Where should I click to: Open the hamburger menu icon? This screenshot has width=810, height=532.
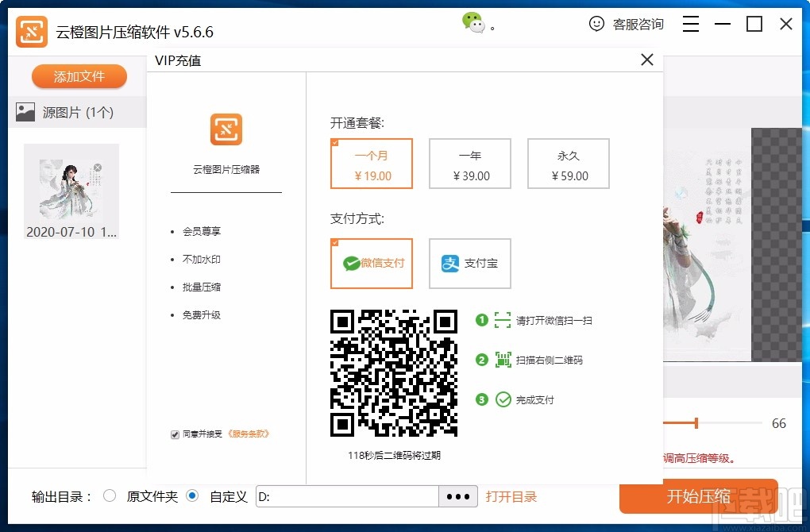click(690, 24)
